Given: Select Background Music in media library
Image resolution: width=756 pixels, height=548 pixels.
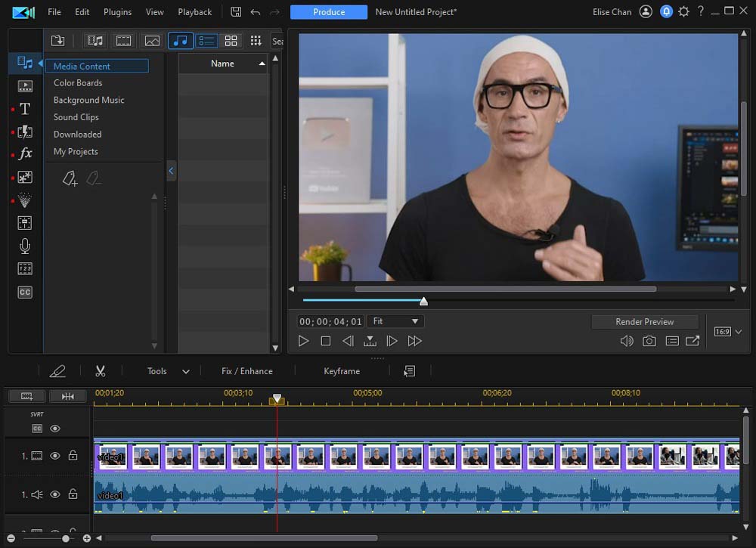Looking at the screenshot, I should coord(88,100).
